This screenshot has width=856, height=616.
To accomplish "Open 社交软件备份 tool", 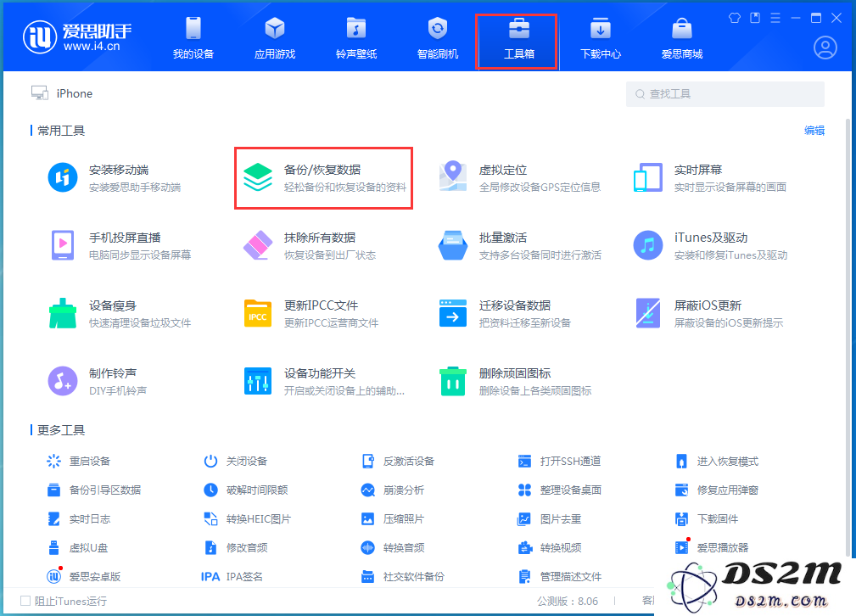I will click(402, 577).
